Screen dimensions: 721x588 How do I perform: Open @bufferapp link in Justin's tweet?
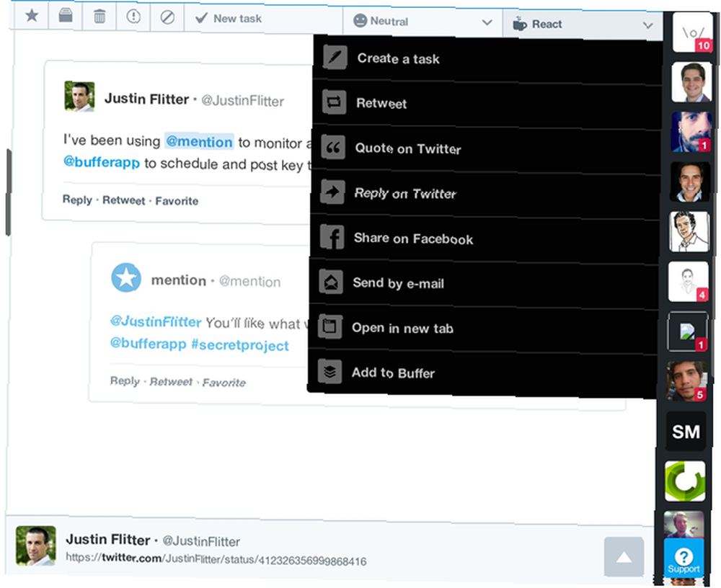[x=101, y=162]
